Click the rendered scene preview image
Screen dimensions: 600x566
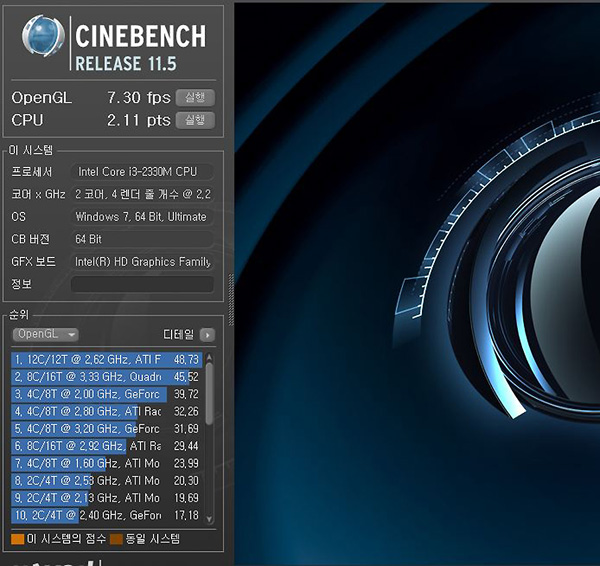tap(417, 283)
